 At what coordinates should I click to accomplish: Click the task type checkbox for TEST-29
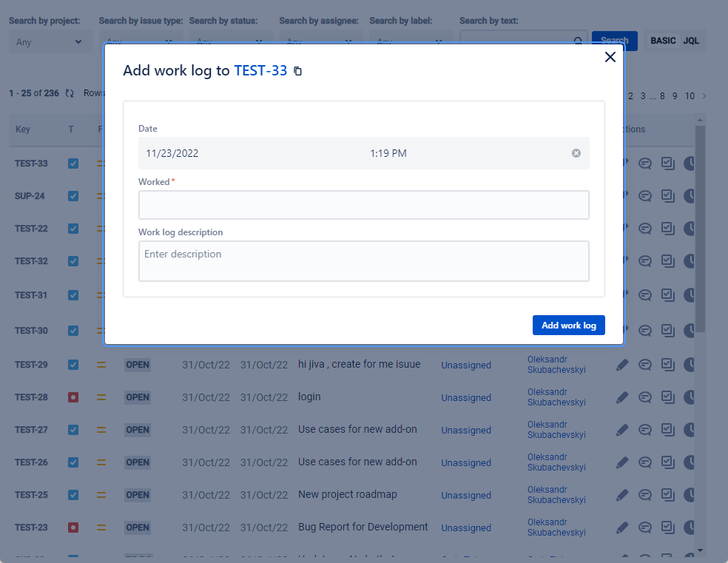point(73,365)
